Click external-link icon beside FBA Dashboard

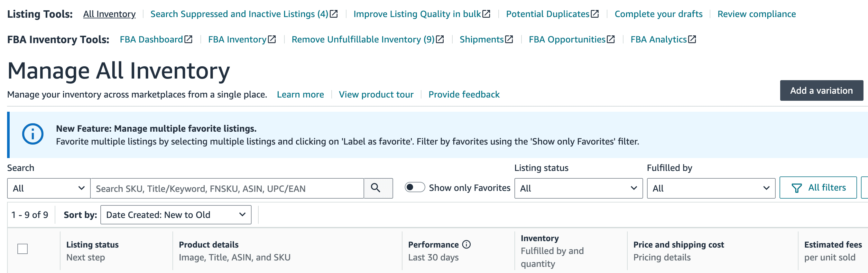[x=189, y=39]
